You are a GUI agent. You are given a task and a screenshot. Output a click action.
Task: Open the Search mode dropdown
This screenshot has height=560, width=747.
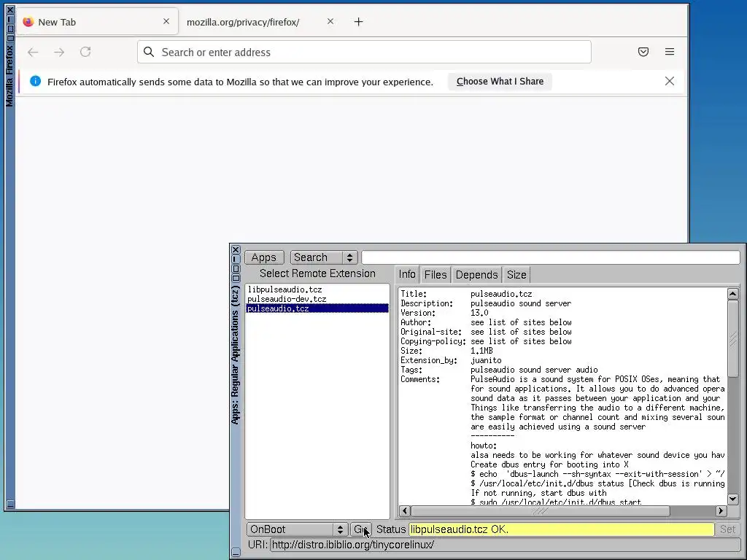click(324, 257)
